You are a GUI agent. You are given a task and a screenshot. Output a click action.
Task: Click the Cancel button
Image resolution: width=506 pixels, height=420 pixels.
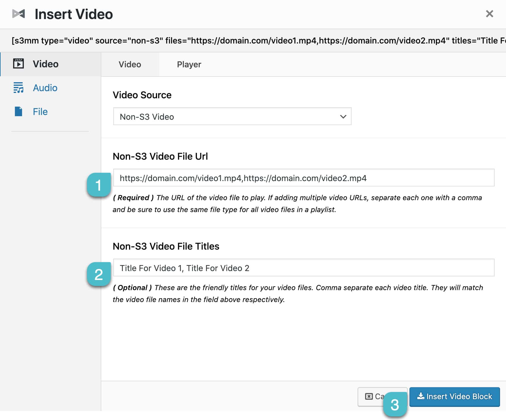coord(382,397)
